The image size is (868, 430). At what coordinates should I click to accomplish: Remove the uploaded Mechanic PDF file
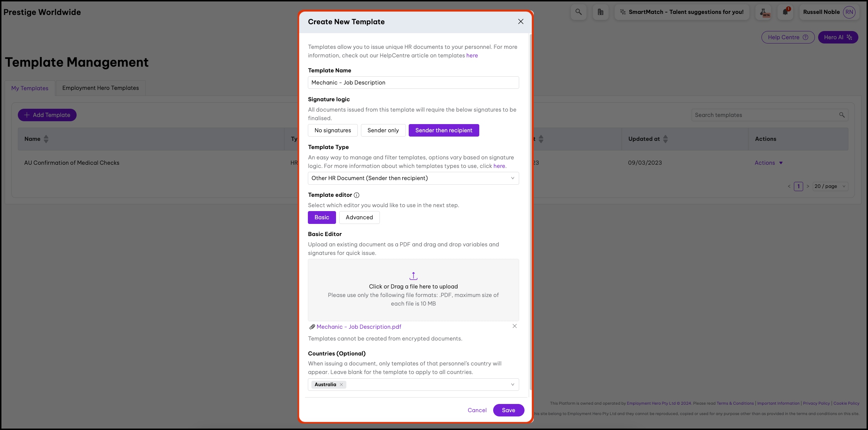coord(515,326)
